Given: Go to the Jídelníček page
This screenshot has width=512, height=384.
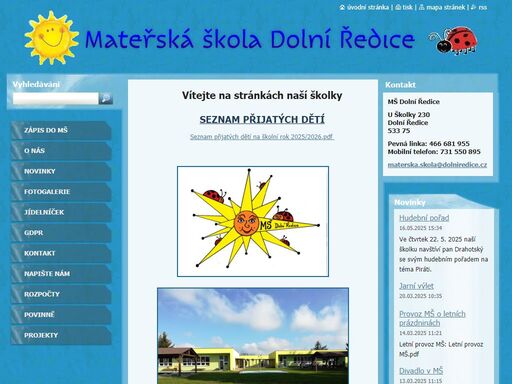Looking at the screenshot, I should tap(61, 212).
